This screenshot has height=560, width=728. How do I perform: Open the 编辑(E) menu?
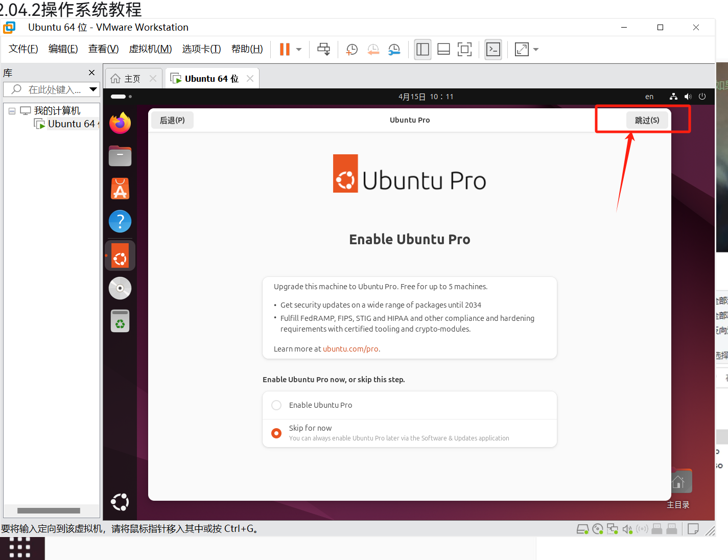click(63, 49)
